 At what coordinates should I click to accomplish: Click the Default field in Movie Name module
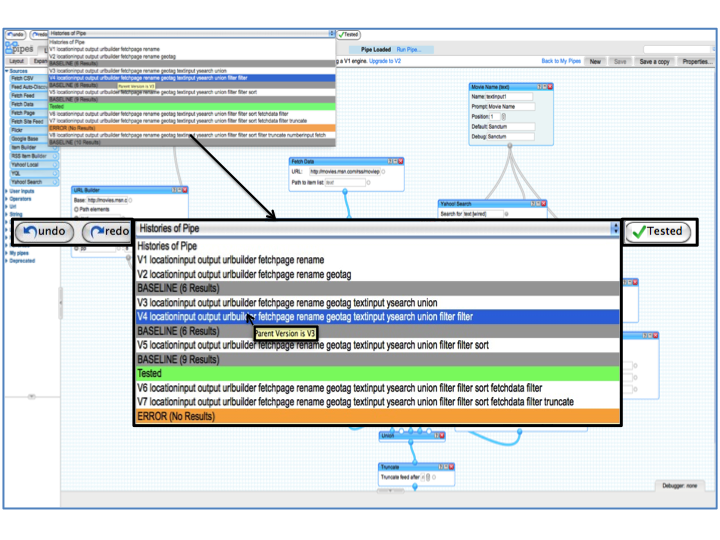pos(511,127)
